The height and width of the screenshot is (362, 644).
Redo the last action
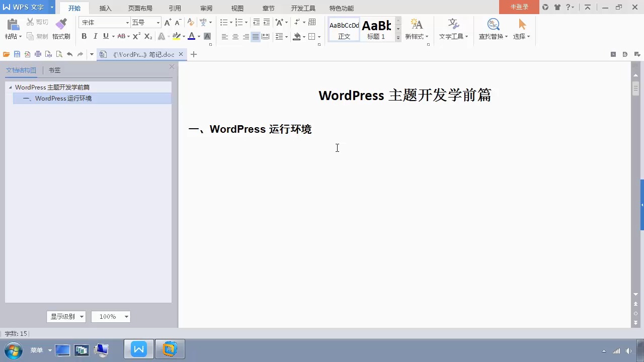[80, 54]
